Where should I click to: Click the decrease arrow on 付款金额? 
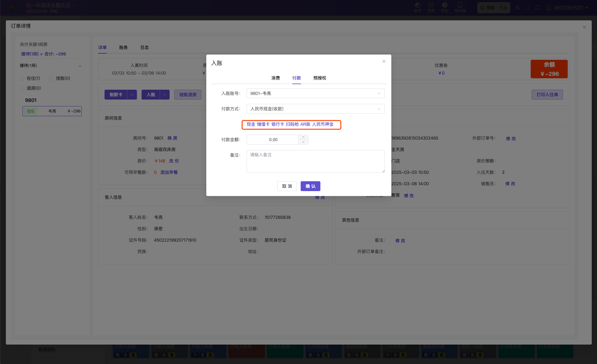pos(303,142)
